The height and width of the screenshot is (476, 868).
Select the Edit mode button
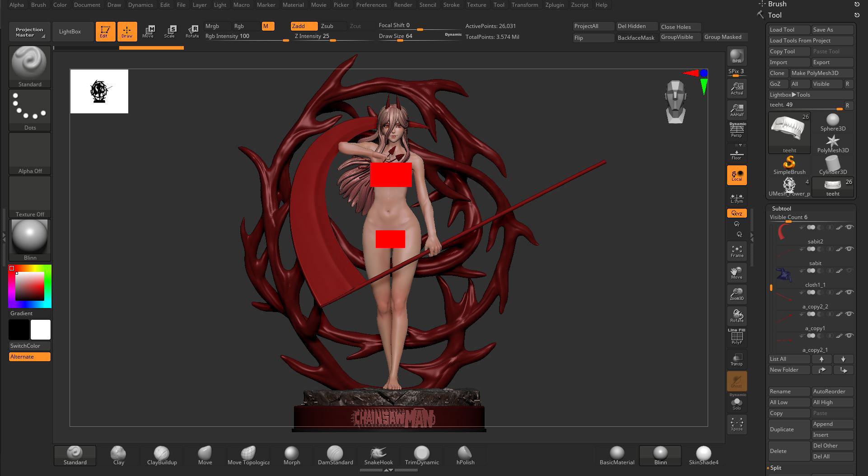105,32
